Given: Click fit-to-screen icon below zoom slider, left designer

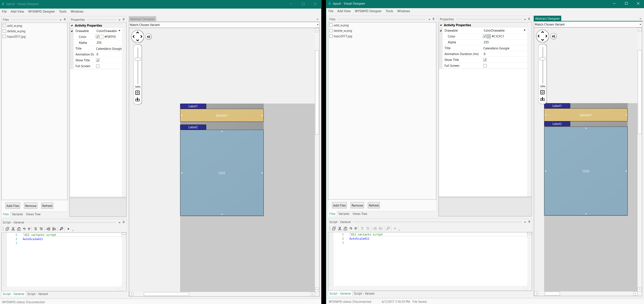Looking at the screenshot, I should (x=137, y=93).
